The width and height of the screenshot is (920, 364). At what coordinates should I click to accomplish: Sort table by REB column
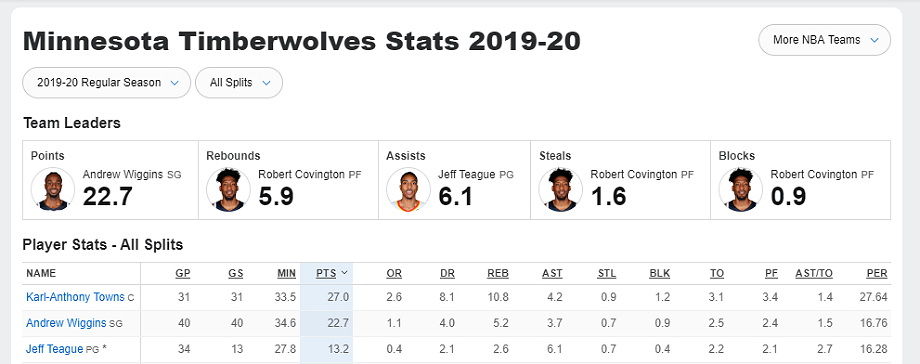pyautogui.click(x=498, y=274)
